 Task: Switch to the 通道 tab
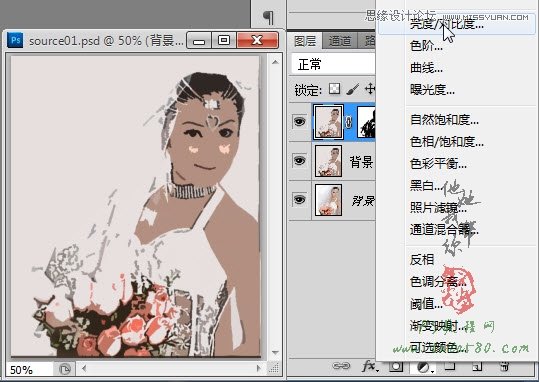[x=340, y=41]
